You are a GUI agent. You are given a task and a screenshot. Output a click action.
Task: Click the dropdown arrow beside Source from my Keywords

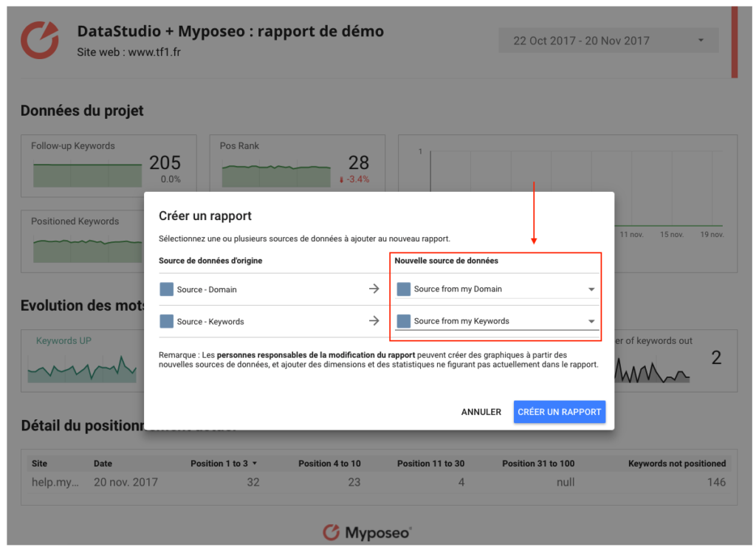coord(591,321)
